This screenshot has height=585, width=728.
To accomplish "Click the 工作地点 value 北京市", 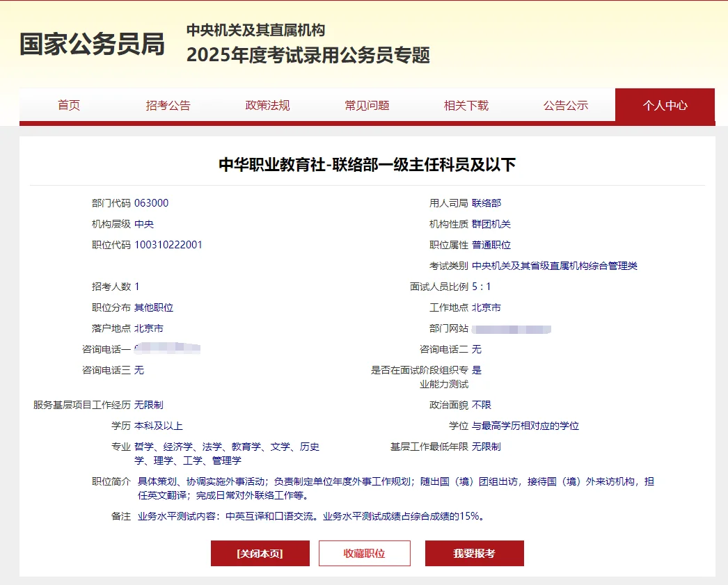I will point(486,307).
